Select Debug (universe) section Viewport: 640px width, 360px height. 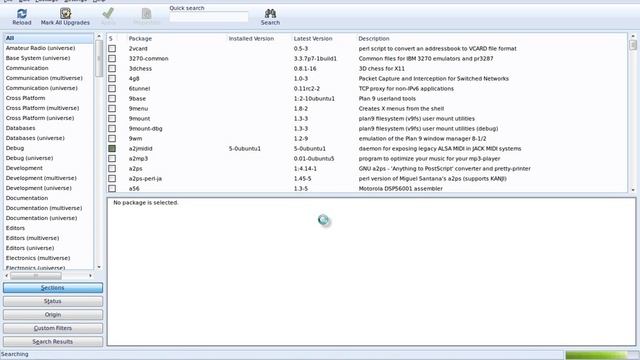point(29,158)
